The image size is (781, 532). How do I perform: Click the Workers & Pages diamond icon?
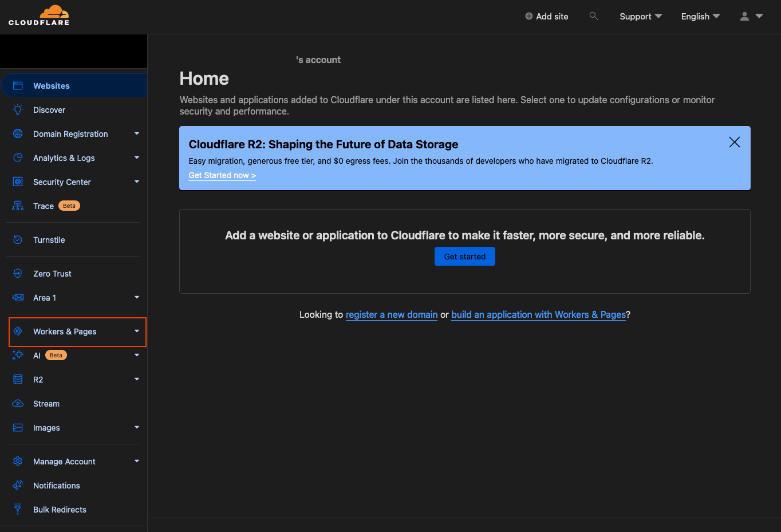click(18, 332)
